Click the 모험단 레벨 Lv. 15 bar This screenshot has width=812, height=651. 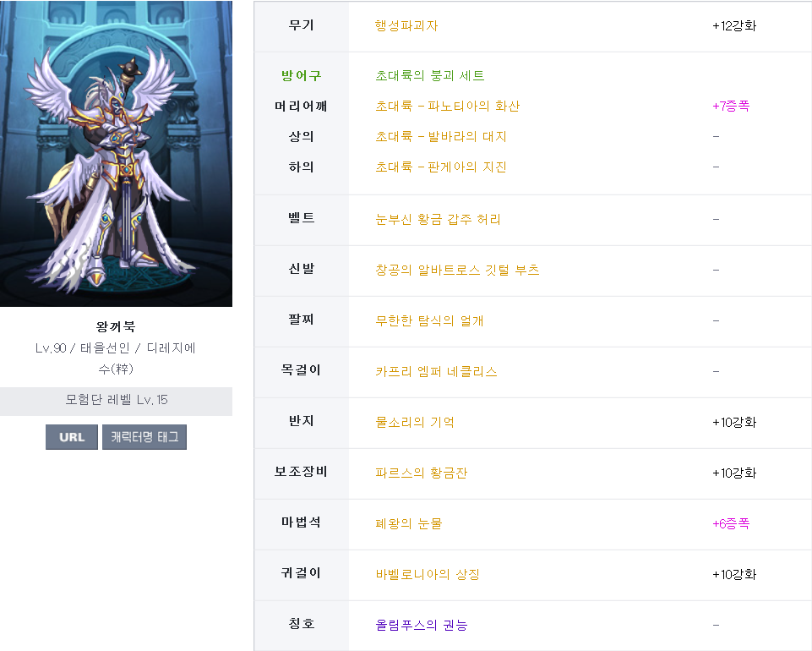click(116, 402)
